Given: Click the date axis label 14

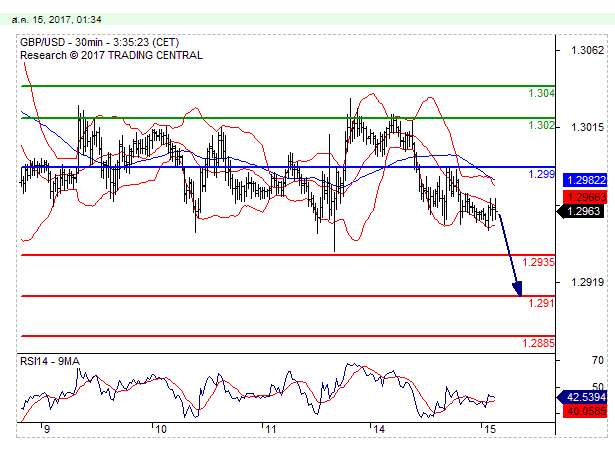Looking at the screenshot, I should click(x=379, y=429).
